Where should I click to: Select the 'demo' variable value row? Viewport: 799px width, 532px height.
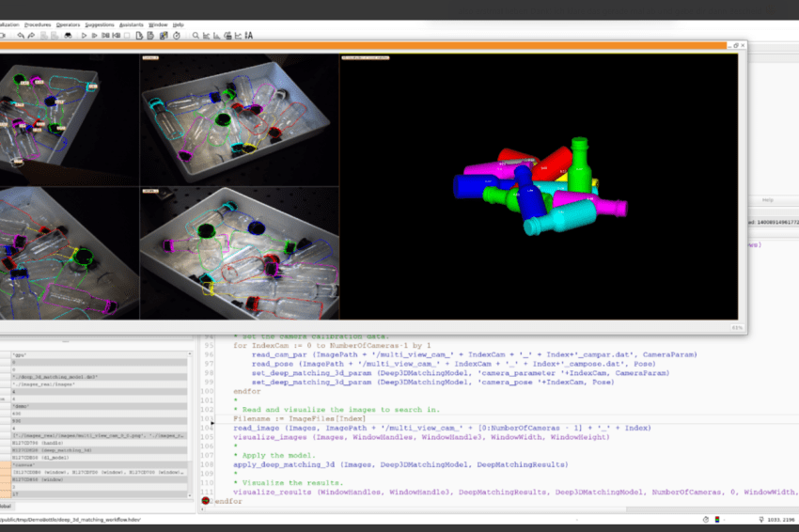pyautogui.click(x=100, y=406)
